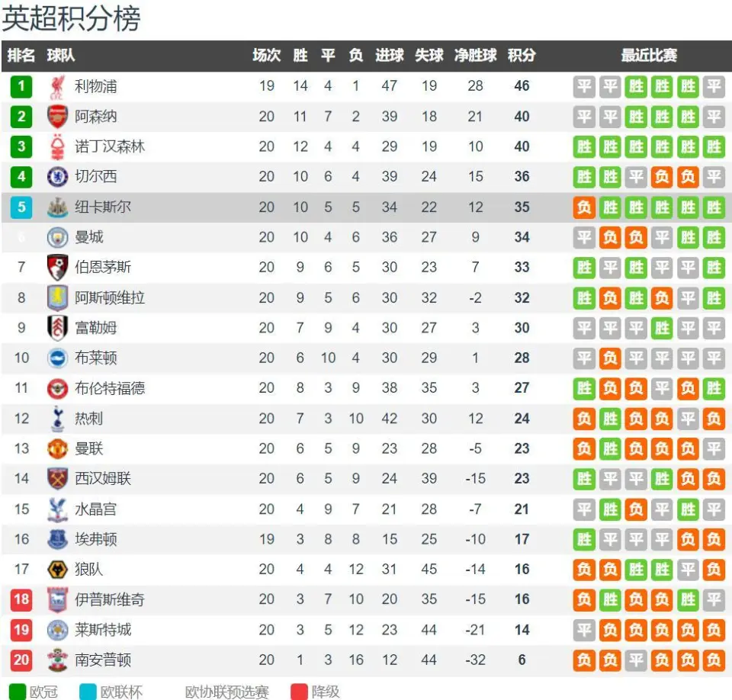Click the Newcastle crest in highlighted row
The image size is (732, 700).
(x=57, y=207)
